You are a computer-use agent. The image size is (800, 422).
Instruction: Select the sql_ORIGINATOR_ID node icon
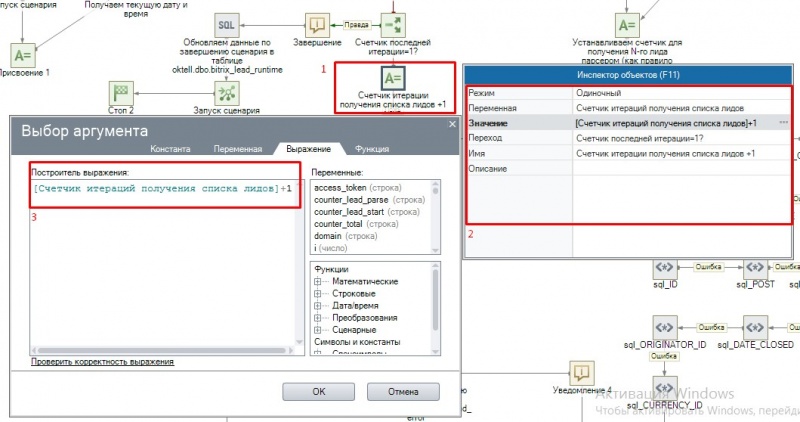(665, 327)
